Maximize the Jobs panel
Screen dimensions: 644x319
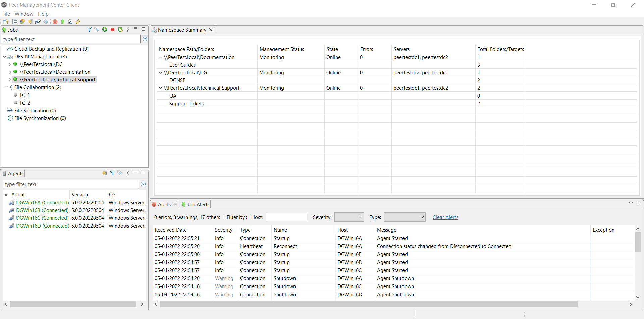[143, 29]
